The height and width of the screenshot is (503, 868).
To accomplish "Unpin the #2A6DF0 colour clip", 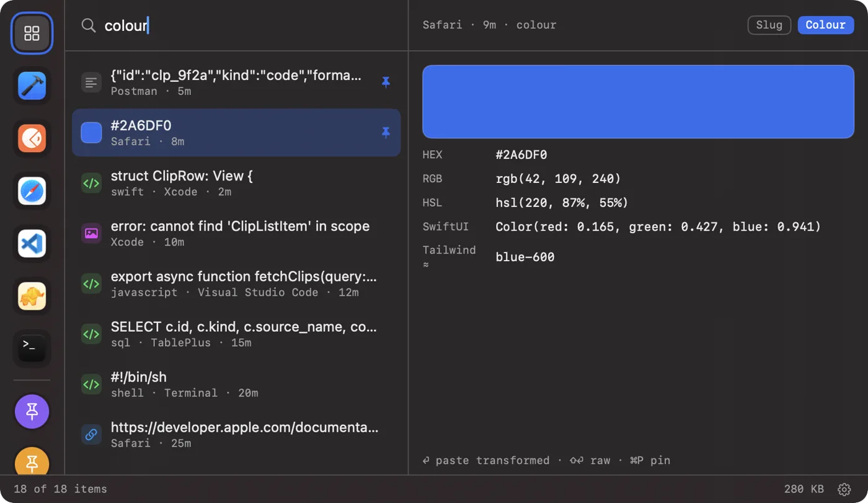I will (x=386, y=132).
